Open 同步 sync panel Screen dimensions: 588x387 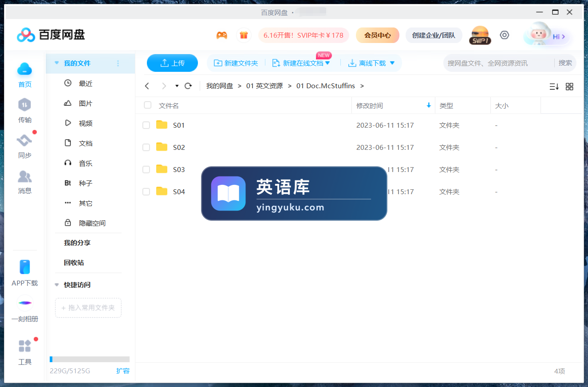coord(25,146)
